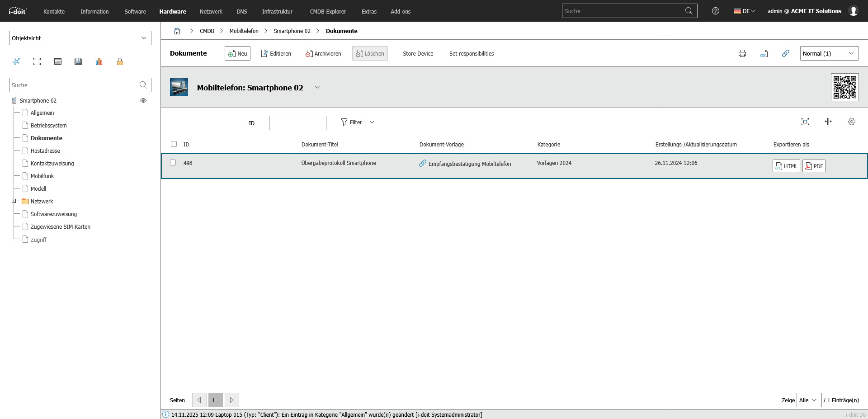Open the CMDB-Explorer network icon in the sidebar
The height and width of the screenshot is (419, 868).
[x=17, y=61]
